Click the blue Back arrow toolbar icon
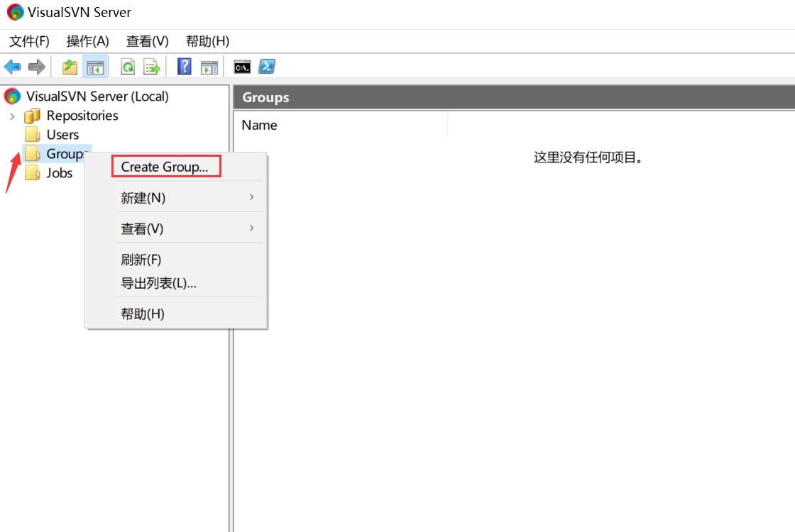The width and height of the screenshot is (795, 532). (12, 67)
